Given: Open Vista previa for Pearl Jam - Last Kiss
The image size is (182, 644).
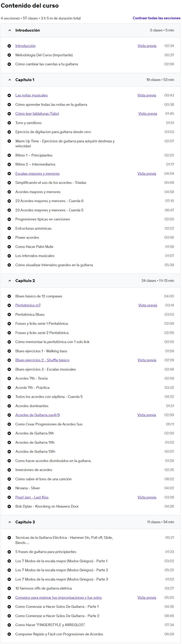Looking at the screenshot, I should 147,497.
